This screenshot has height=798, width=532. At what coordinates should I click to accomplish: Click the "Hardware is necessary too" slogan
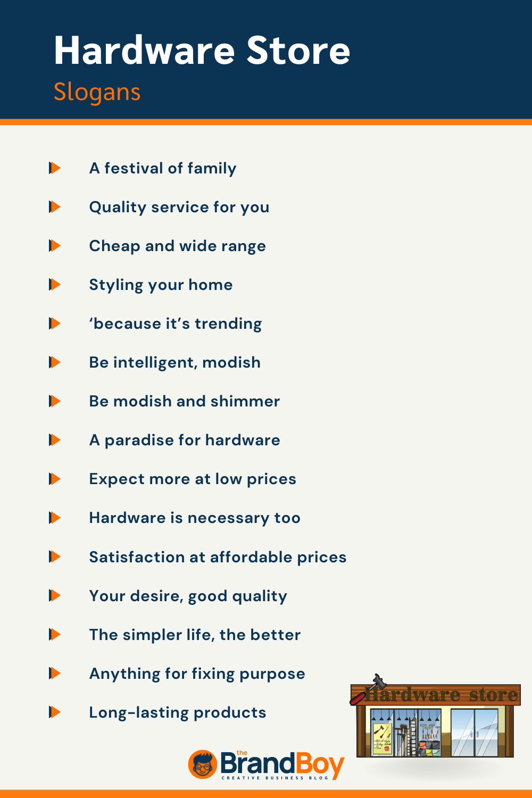(x=195, y=518)
